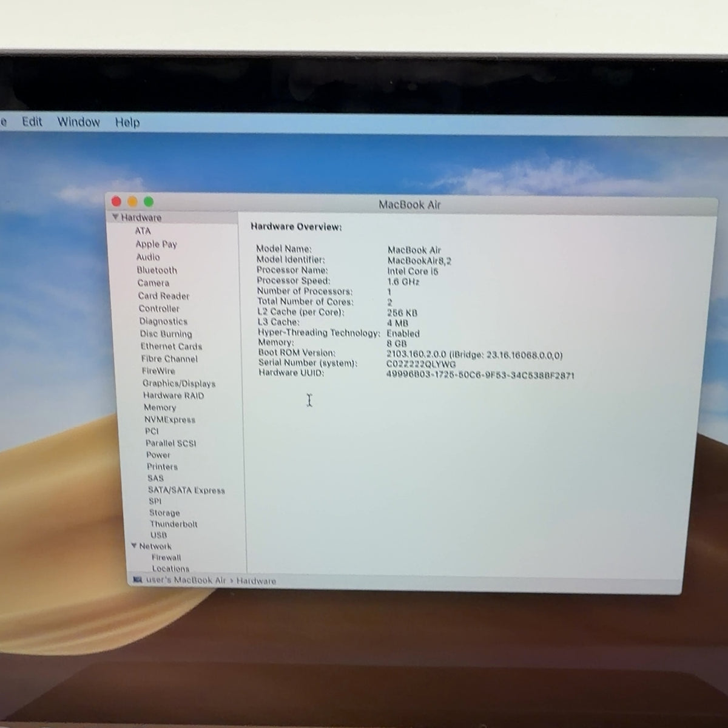This screenshot has width=728, height=728.
Task: Select Controller in the sidebar
Action: [159, 308]
